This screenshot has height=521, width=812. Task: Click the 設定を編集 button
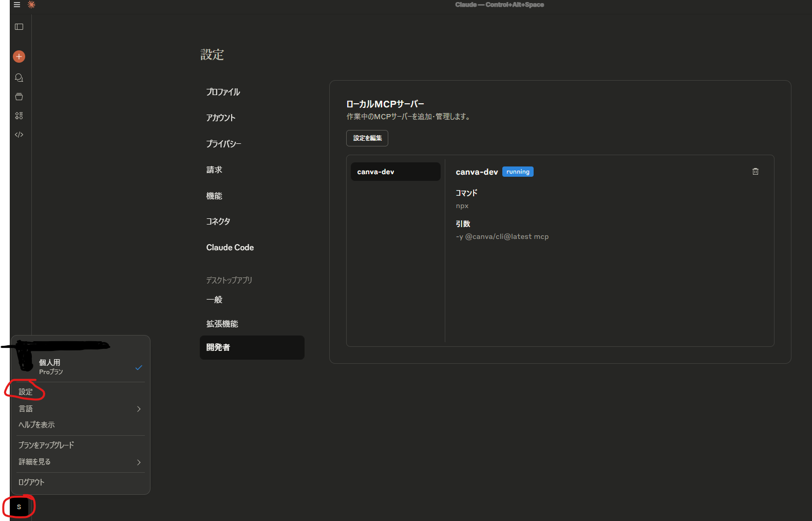pyautogui.click(x=367, y=138)
